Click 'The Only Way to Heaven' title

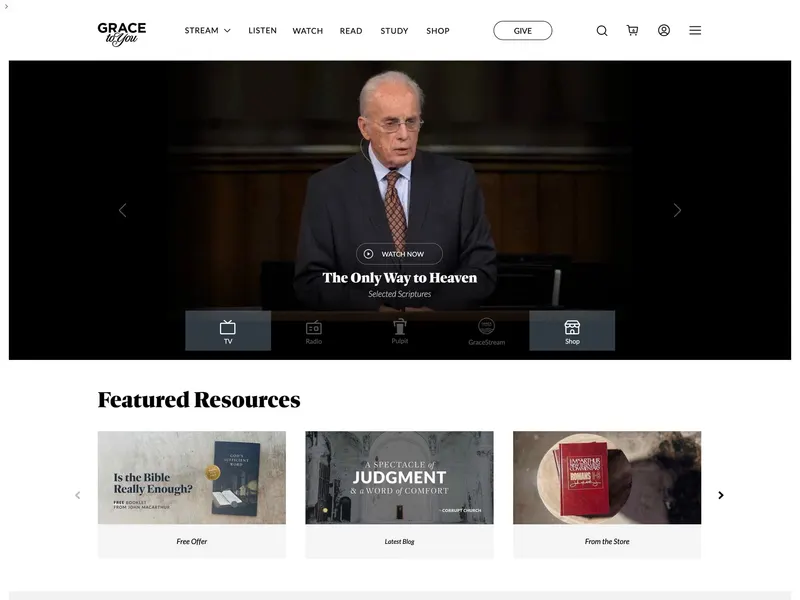click(400, 278)
